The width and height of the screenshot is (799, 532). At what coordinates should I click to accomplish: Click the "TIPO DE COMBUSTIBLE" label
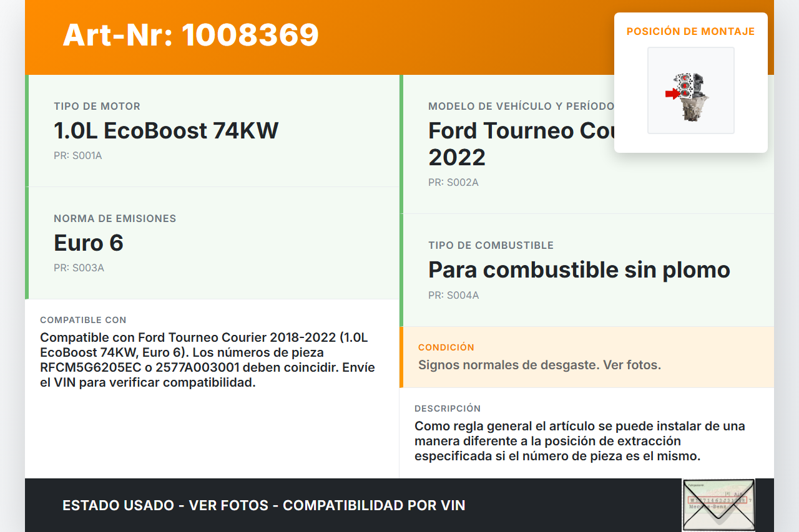(491, 245)
